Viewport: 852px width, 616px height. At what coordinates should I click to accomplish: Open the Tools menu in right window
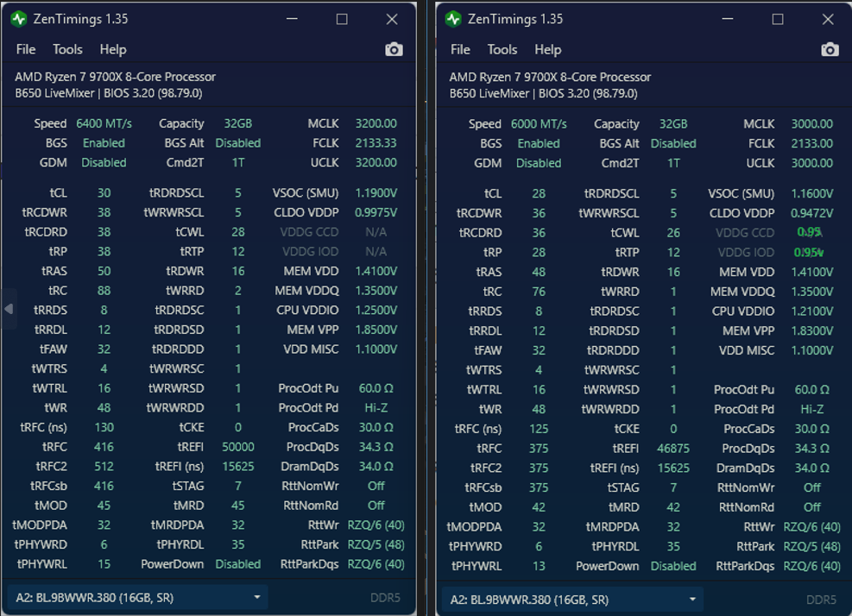[x=502, y=49]
